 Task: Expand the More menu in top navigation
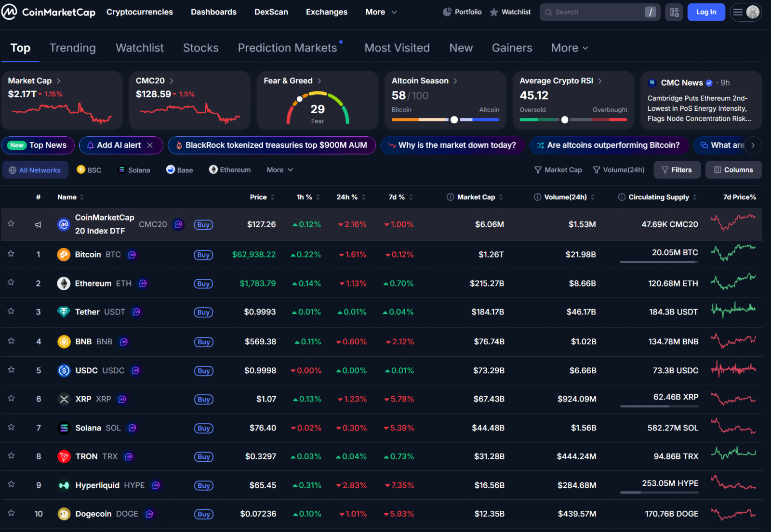[x=381, y=12]
